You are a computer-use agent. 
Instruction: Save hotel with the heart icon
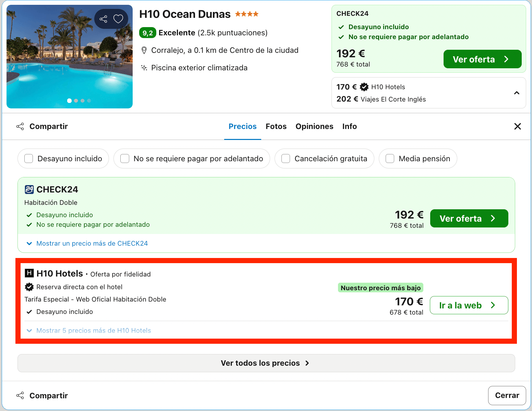[x=118, y=19]
